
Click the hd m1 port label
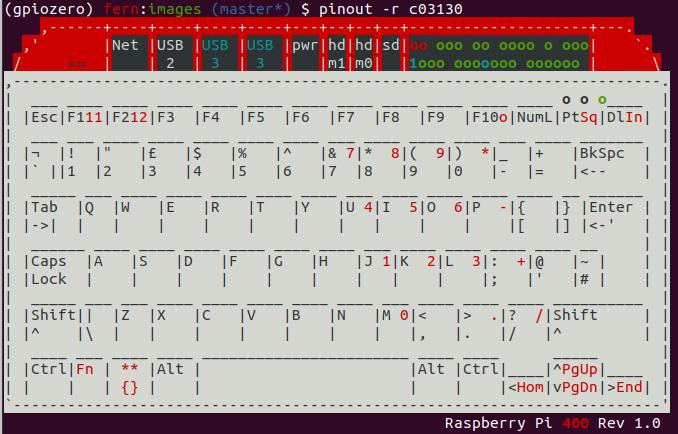coord(336,54)
